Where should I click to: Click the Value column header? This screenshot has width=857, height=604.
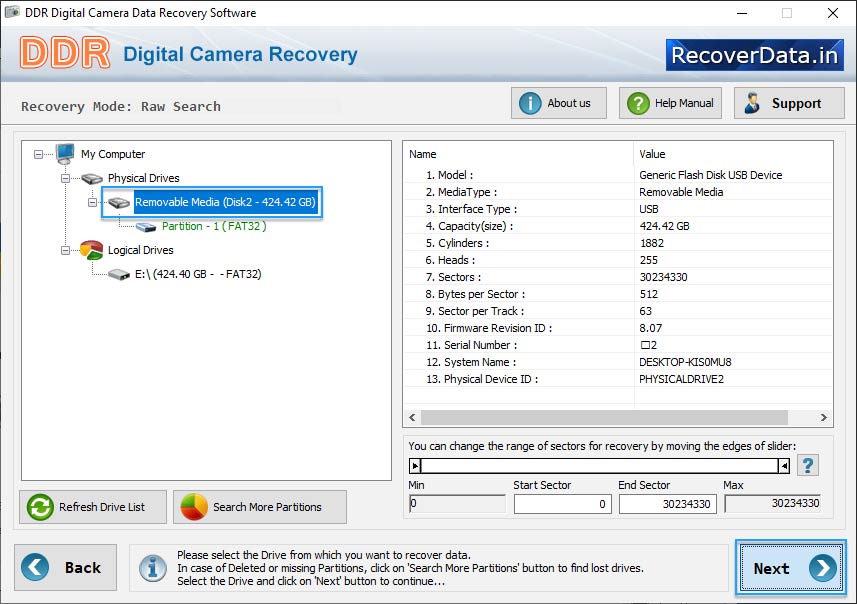click(733, 154)
